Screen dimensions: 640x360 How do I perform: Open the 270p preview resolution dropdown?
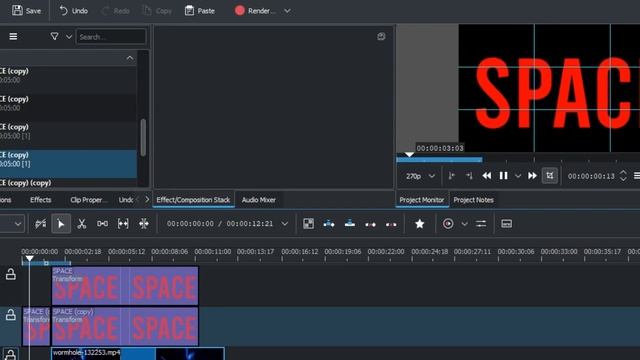pyautogui.click(x=420, y=176)
